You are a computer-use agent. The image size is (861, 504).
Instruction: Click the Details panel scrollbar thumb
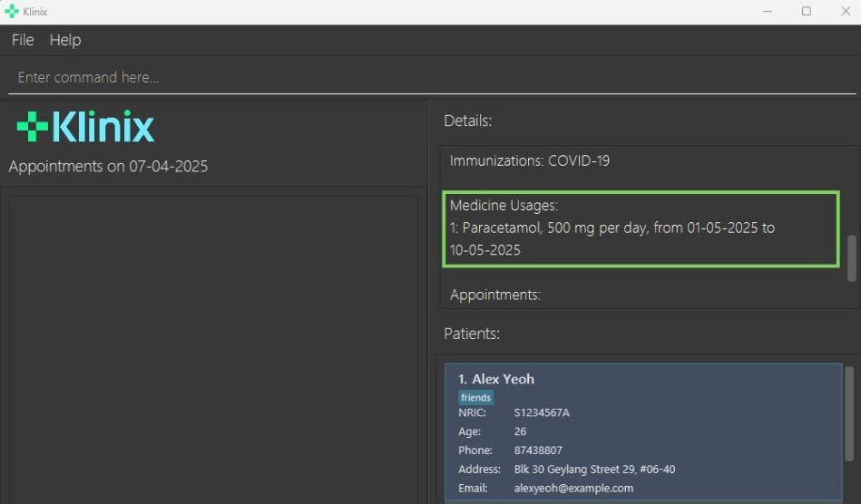851,258
